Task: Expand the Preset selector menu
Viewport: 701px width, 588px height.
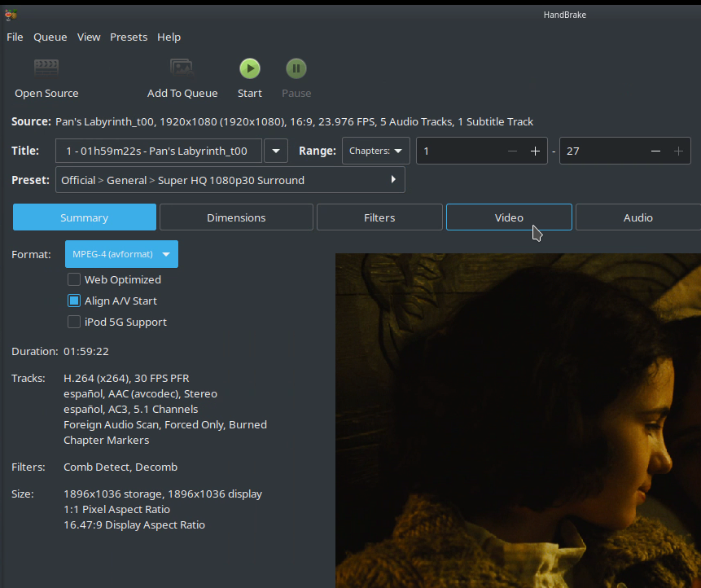Action: pos(230,180)
